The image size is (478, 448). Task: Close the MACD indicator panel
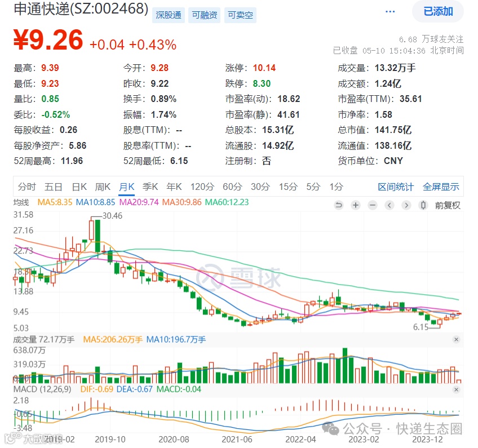[x=456, y=389]
